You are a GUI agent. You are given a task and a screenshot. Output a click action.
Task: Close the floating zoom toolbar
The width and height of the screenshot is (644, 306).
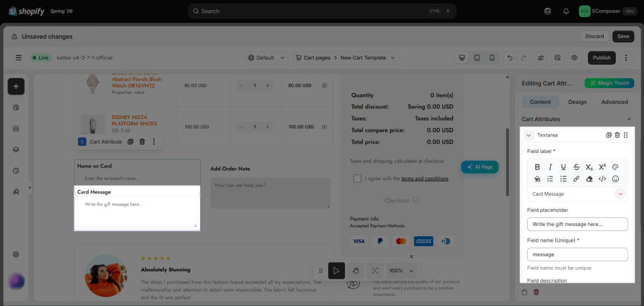click(x=411, y=256)
